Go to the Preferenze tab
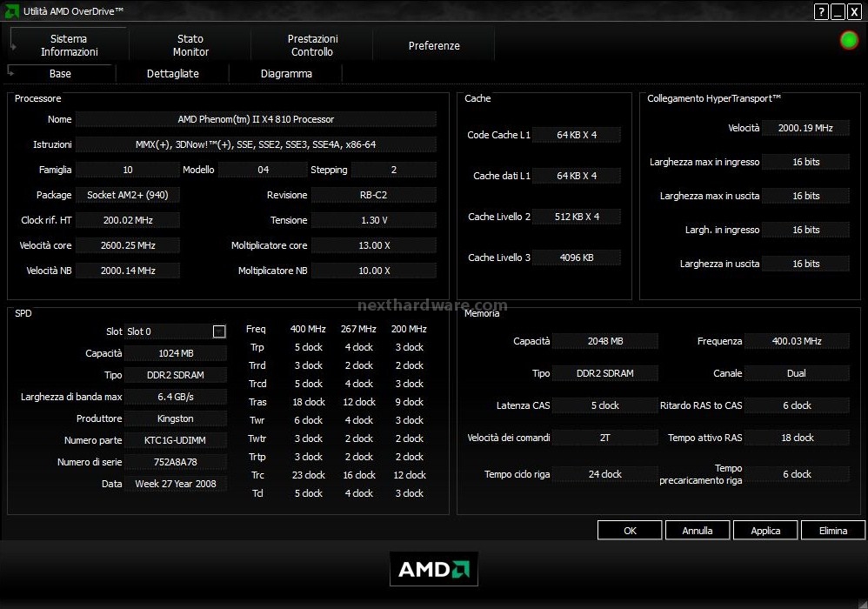This screenshot has width=868, height=609. tap(434, 45)
